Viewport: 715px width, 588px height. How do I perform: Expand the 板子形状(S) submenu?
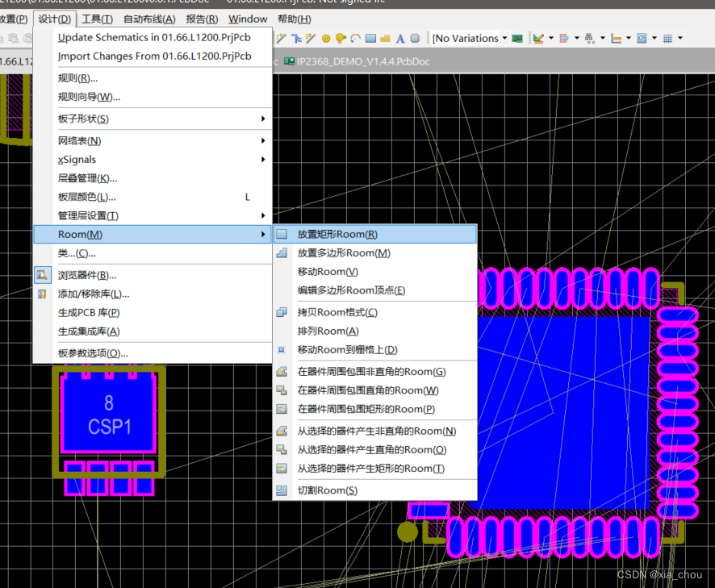pyautogui.click(x=153, y=119)
